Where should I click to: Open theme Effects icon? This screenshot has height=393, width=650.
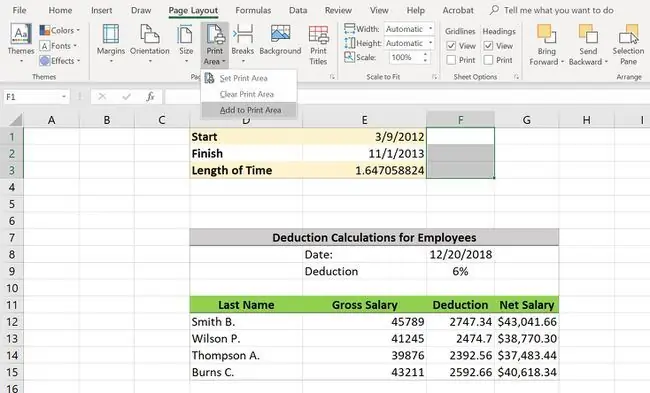pyautogui.click(x=44, y=61)
